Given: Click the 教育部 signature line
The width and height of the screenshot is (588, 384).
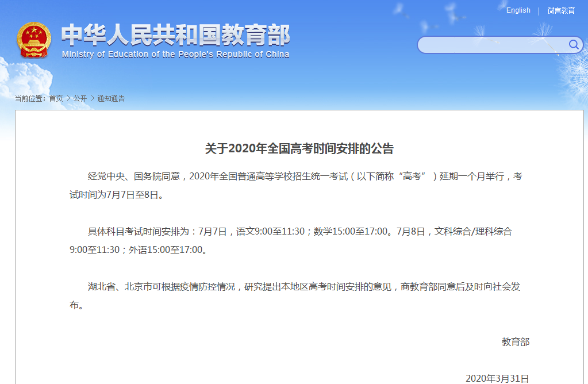Looking at the screenshot, I should [515, 342].
